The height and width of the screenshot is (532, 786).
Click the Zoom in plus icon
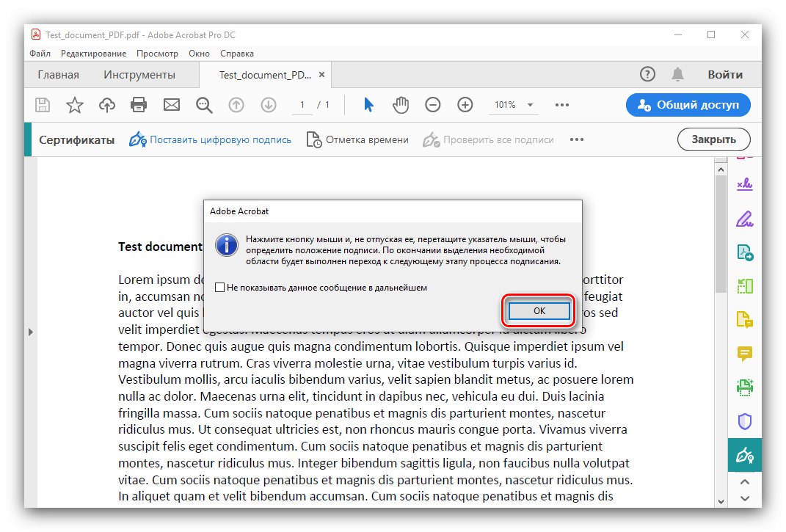pyautogui.click(x=465, y=105)
